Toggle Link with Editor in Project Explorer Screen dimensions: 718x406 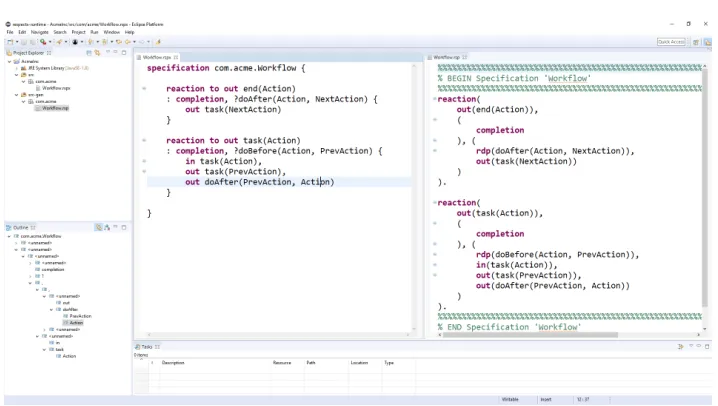(97, 53)
